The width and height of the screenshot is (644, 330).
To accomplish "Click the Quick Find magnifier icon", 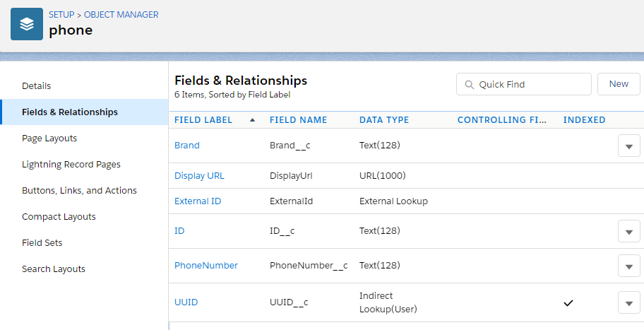I will click(x=469, y=85).
